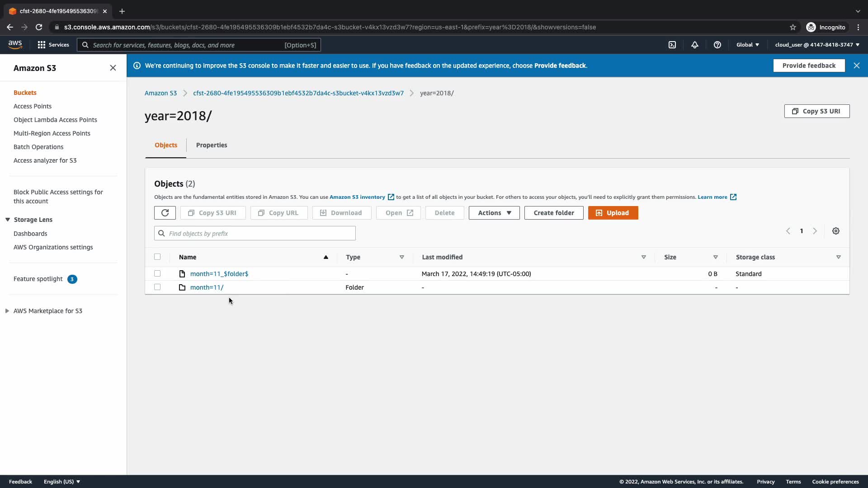Open table preferences gear icon
The height and width of the screenshot is (488, 868).
tap(836, 231)
